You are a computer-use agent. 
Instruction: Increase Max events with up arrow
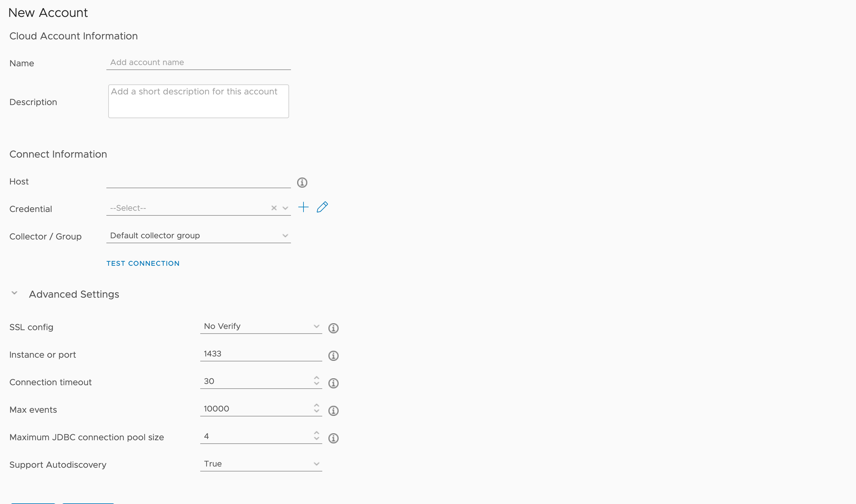point(316,405)
